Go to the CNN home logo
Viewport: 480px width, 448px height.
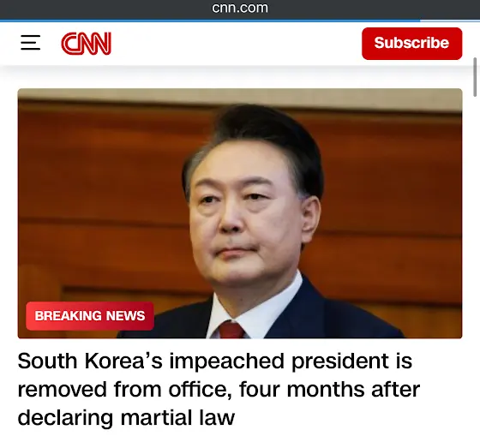coord(86,44)
